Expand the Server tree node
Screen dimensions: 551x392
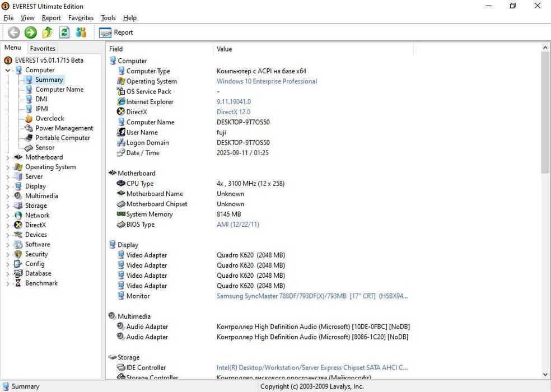click(x=8, y=177)
